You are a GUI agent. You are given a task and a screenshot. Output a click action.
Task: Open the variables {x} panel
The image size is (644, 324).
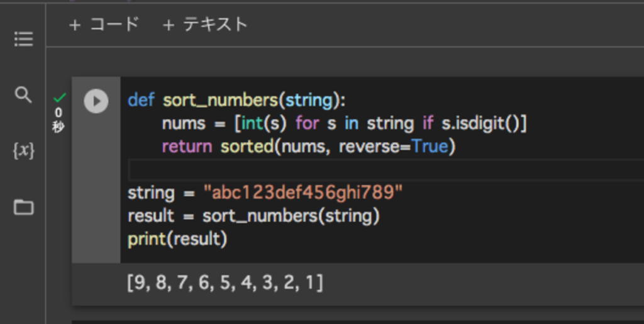23,151
